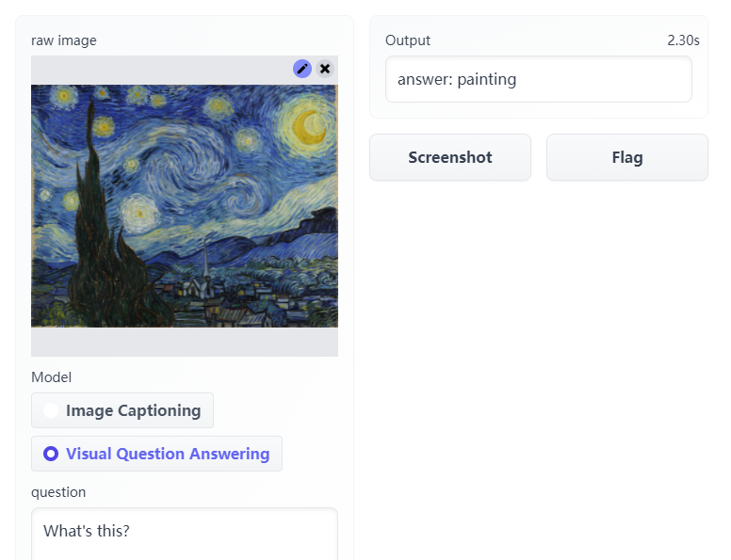
Task: Click the 'question' label
Action: tap(58, 492)
